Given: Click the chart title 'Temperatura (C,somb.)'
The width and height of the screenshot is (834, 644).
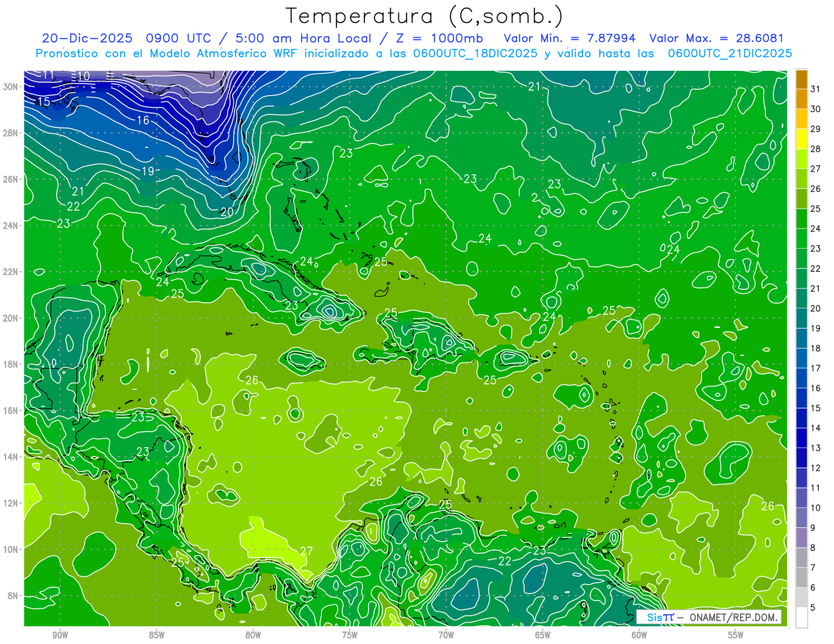Looking at the screenshot, I should coord(425,17).
